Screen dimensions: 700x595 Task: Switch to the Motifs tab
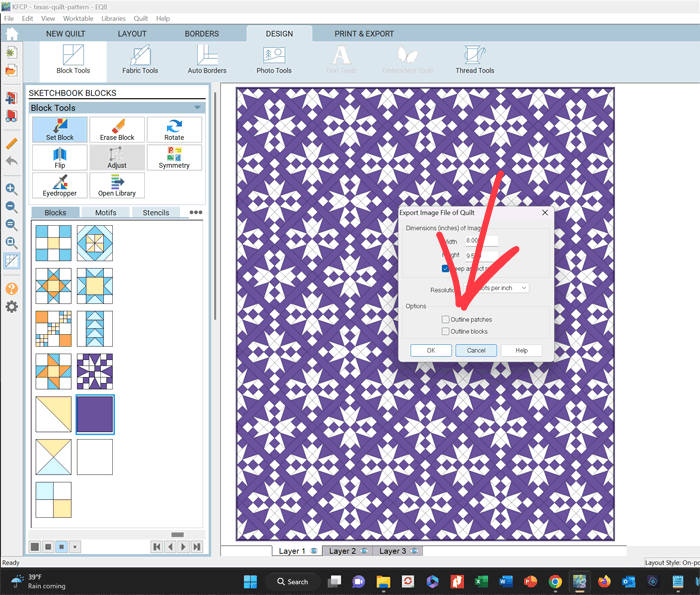coord(105,213)
